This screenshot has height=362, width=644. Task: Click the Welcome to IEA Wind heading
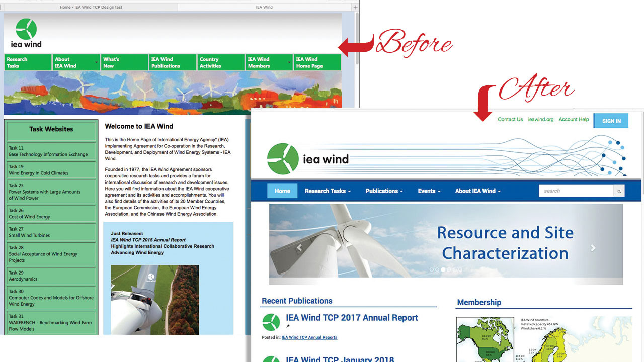139,127
